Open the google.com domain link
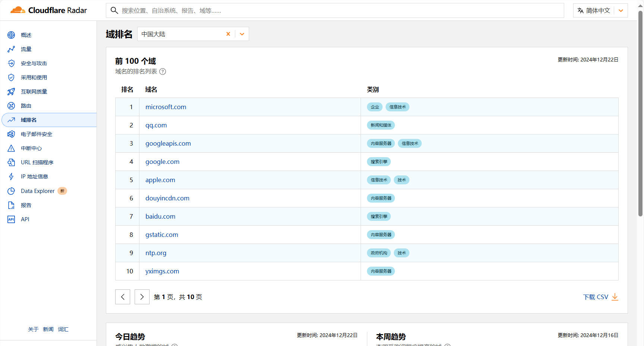Image resolution: width=644 pixels, height=346 pixels. point(162,162)
